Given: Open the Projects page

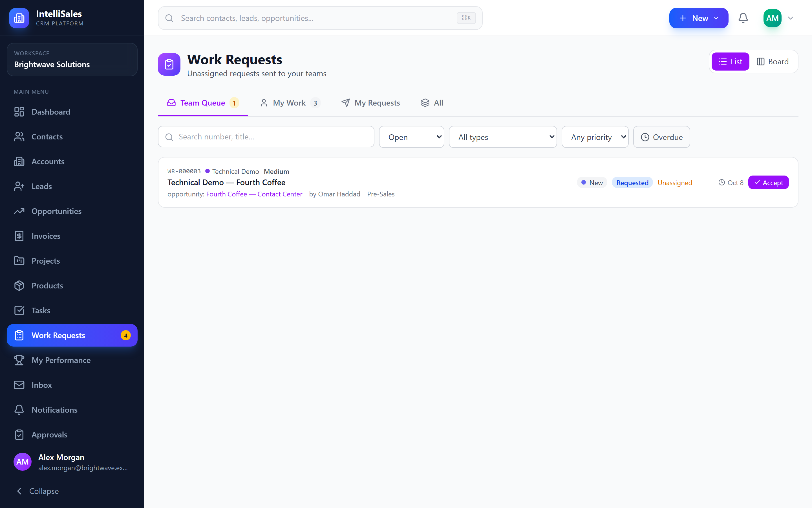Looking at the screenshot, I should coord(72,261).
